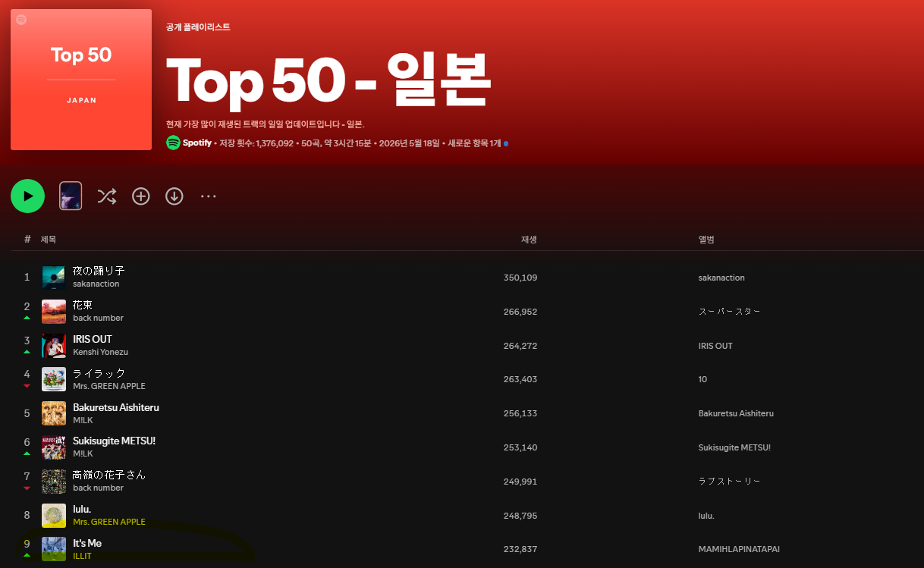Open album art of Bakuretsu Aishiteru
924x568 pixels.
54,413
